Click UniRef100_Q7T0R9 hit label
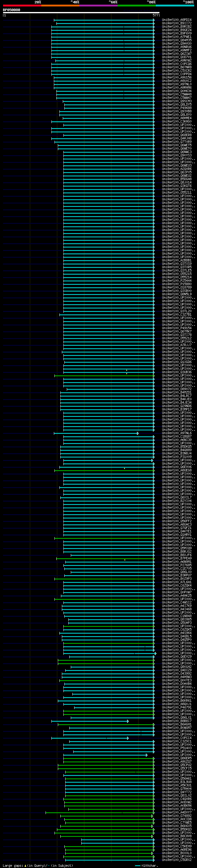The height and width of the screenshot is (868, 197). click(176, 142)
